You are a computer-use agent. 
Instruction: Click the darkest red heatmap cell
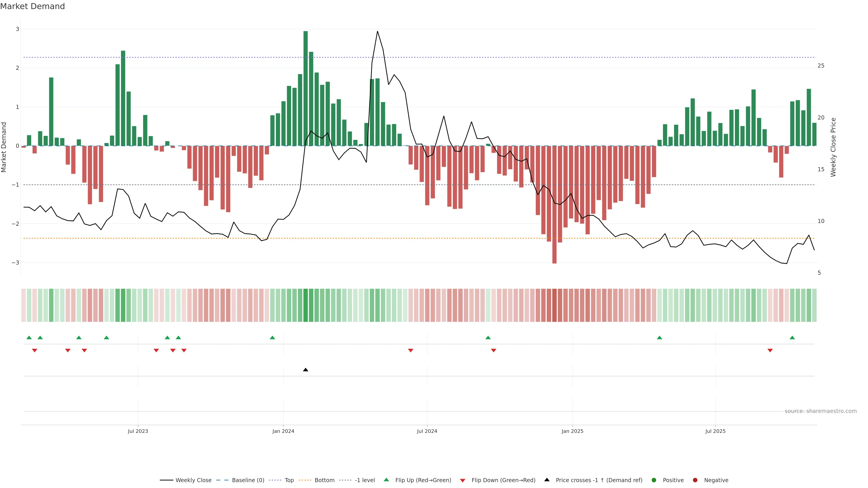554,305
